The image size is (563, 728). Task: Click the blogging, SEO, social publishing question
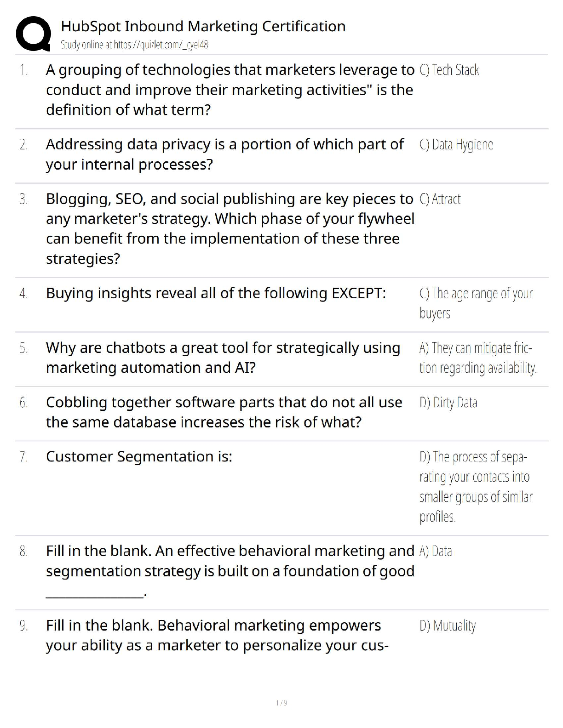[x=230, y=228]
